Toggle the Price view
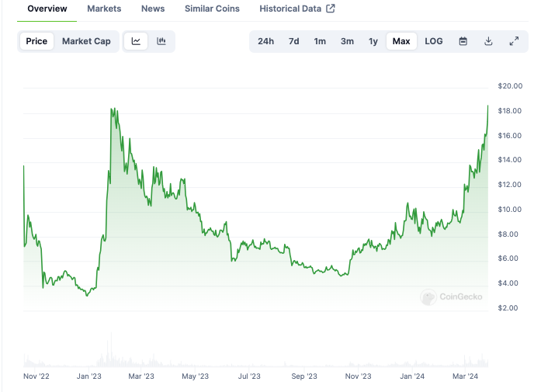Viewport: 534px width, 392px height. pyautogui.click(x=36, y=41)
